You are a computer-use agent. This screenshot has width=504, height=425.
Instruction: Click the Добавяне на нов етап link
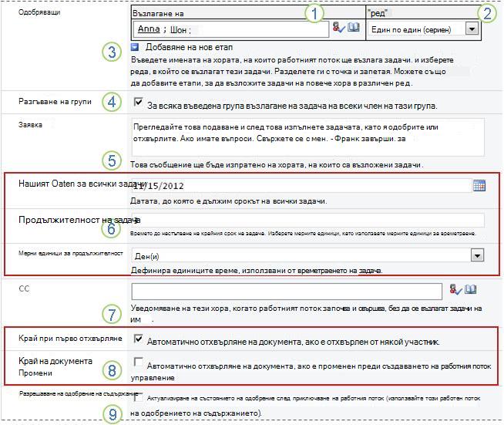point(189,47)
